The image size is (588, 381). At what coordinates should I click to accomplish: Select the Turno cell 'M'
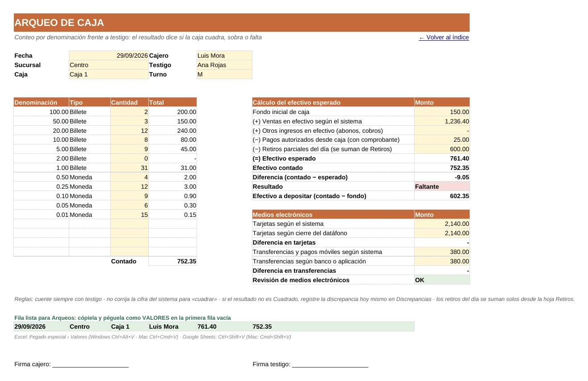coord(224,74)
